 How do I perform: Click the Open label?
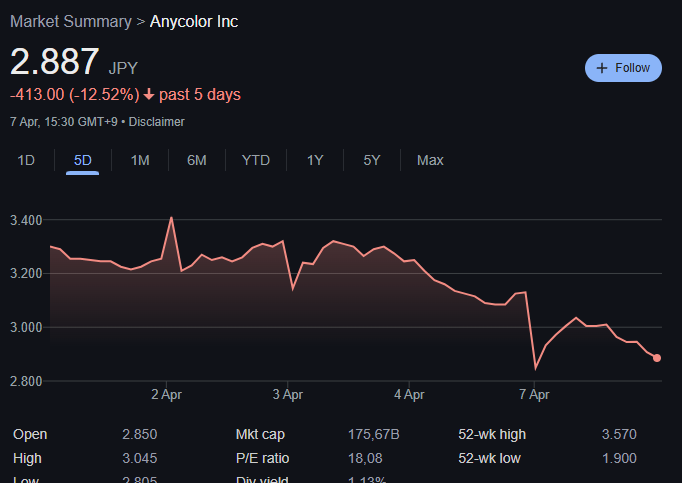point(30,434)
